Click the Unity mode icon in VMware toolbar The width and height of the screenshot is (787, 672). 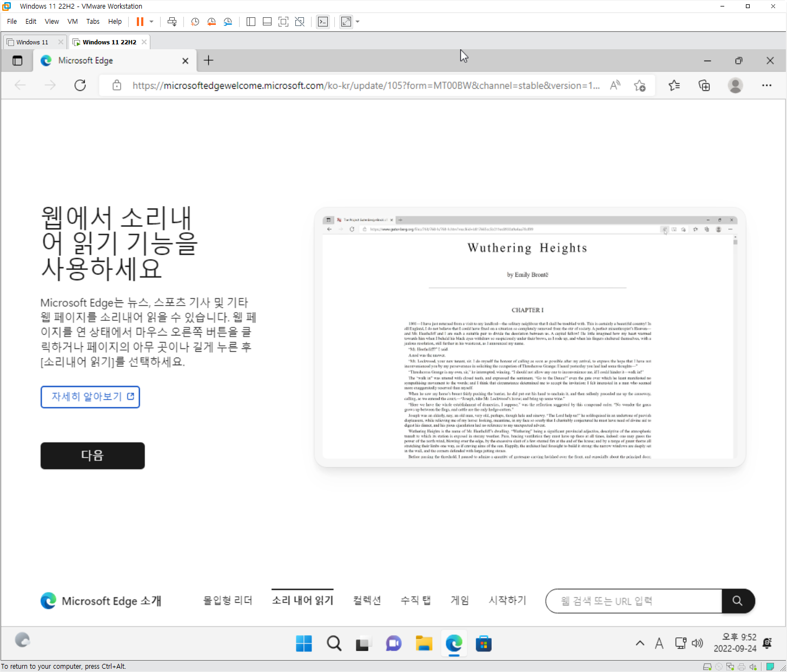tap(300, 22)
